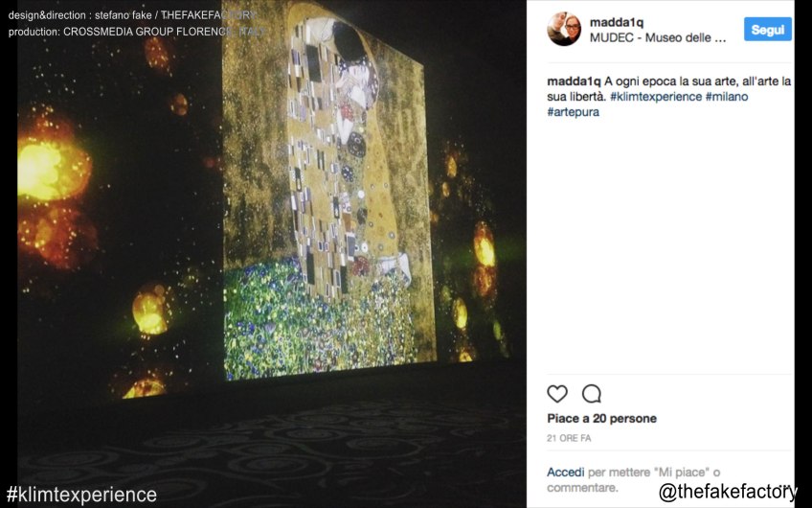
Task: Click the @thefakefactory watermark text
Action: (728, 492)
